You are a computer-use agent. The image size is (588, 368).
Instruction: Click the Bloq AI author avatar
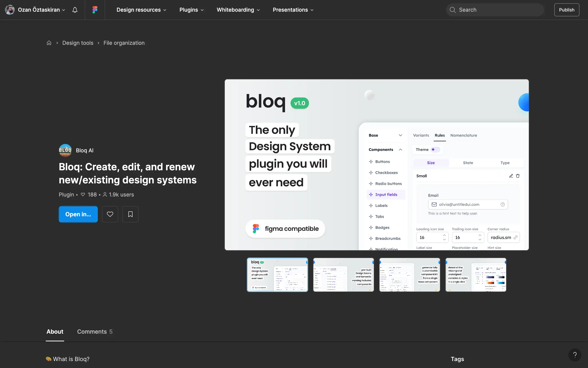tap(65, 150)
